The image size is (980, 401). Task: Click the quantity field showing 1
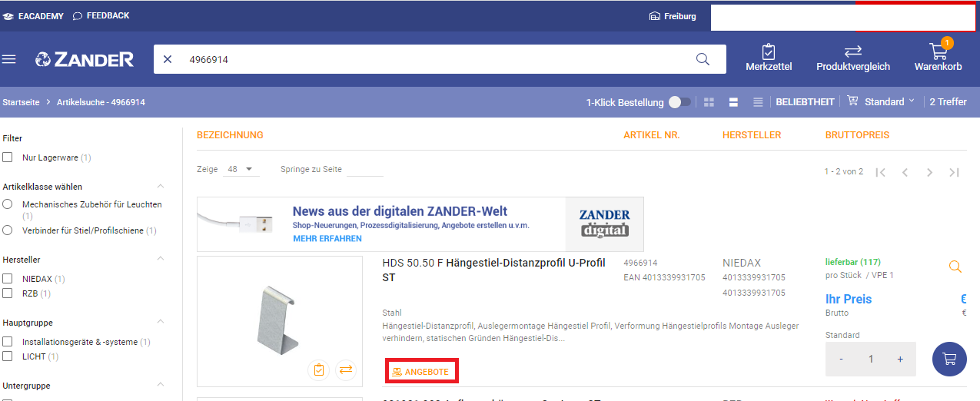[x=871, y=359]
